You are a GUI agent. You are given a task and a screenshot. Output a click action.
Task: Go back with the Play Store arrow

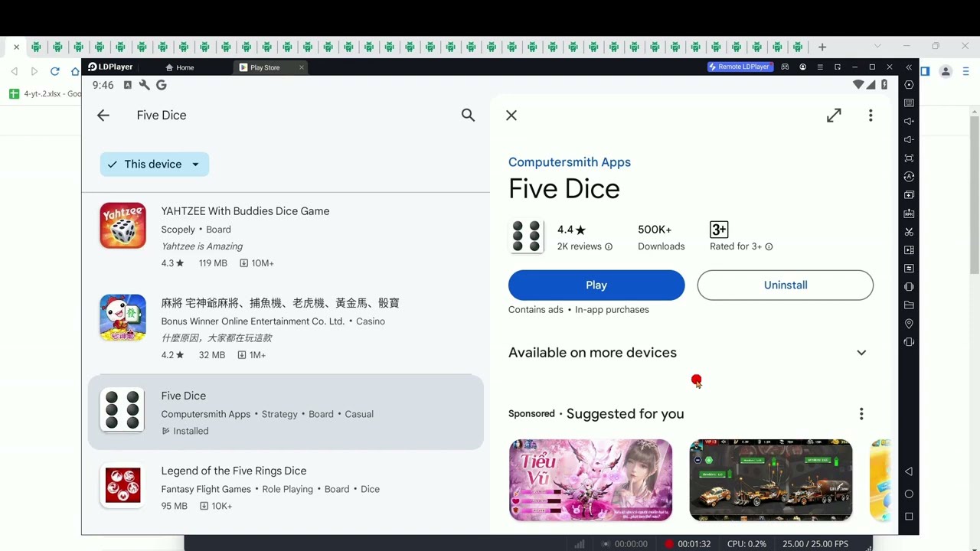pyautogui.click(x=103, y=116)
